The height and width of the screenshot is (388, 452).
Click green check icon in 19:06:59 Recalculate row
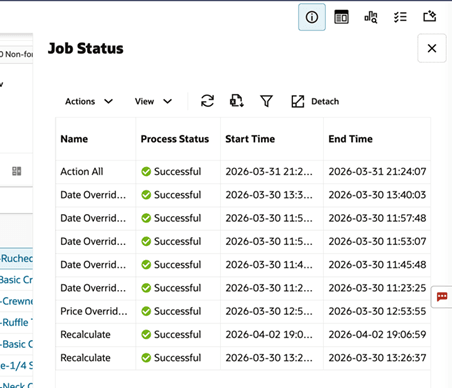[146, 335]
